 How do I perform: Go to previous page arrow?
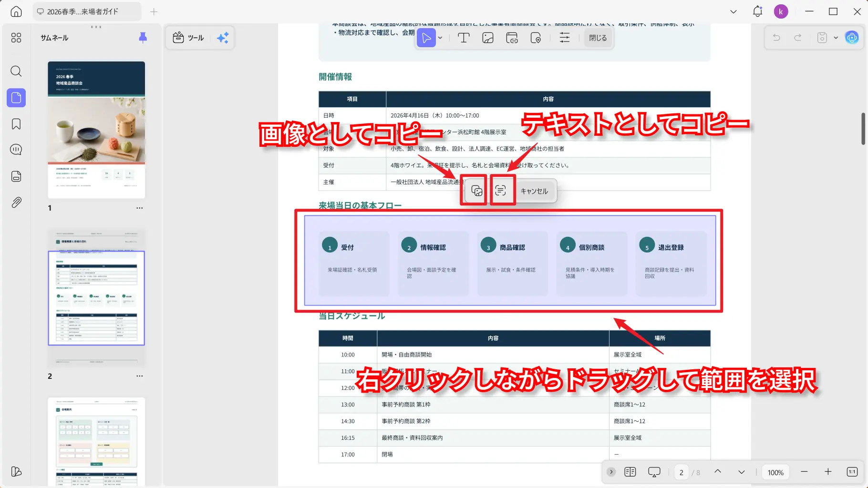coord(718,472)
